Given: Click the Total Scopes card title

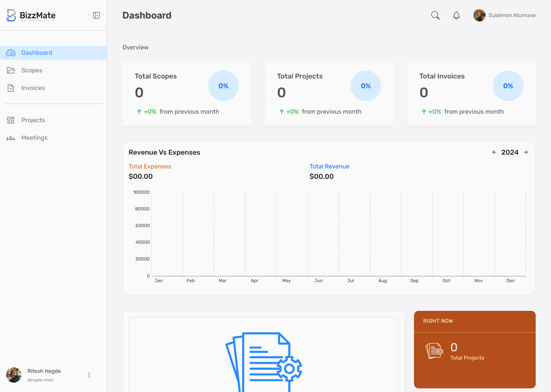Looking at the screenshot, I should click(x=156, y=76).
